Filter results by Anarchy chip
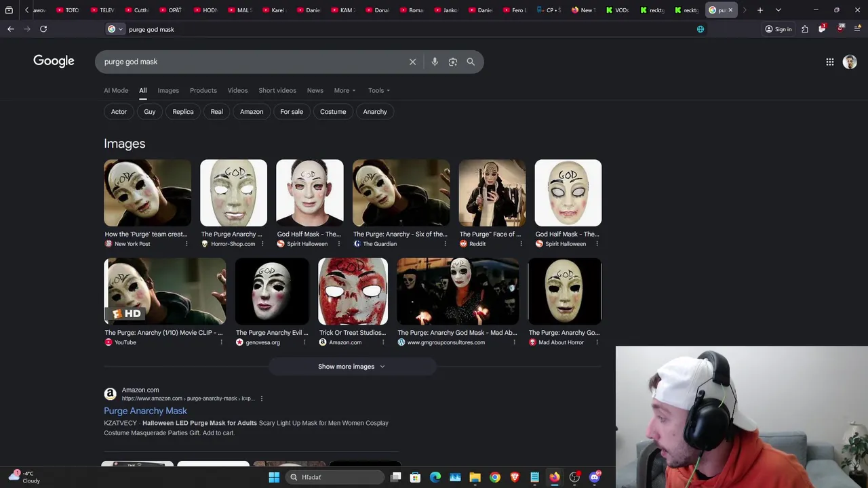The width and height of the screenshot is (868, 488). click(x=375, y=112)
